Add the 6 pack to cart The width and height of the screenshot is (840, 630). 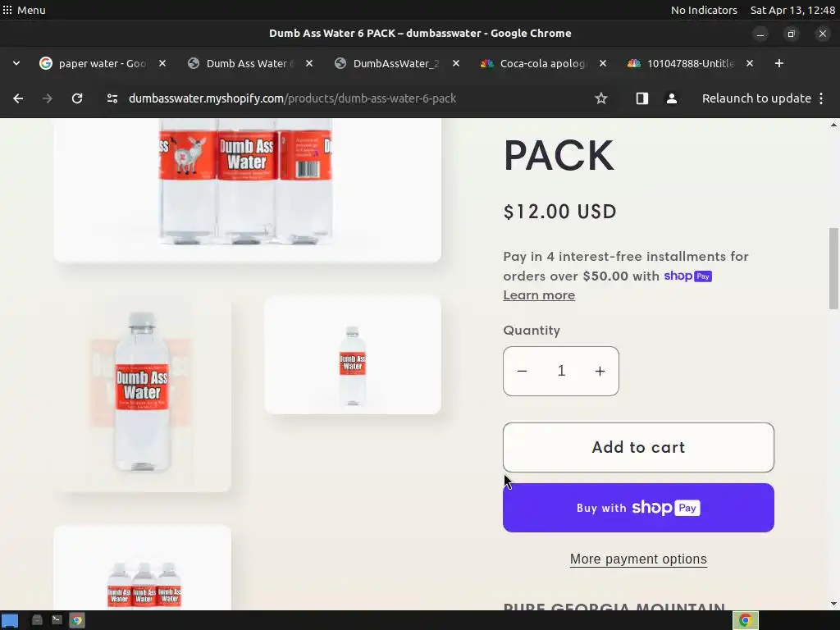pyautogui.click(x=638, y=447)
